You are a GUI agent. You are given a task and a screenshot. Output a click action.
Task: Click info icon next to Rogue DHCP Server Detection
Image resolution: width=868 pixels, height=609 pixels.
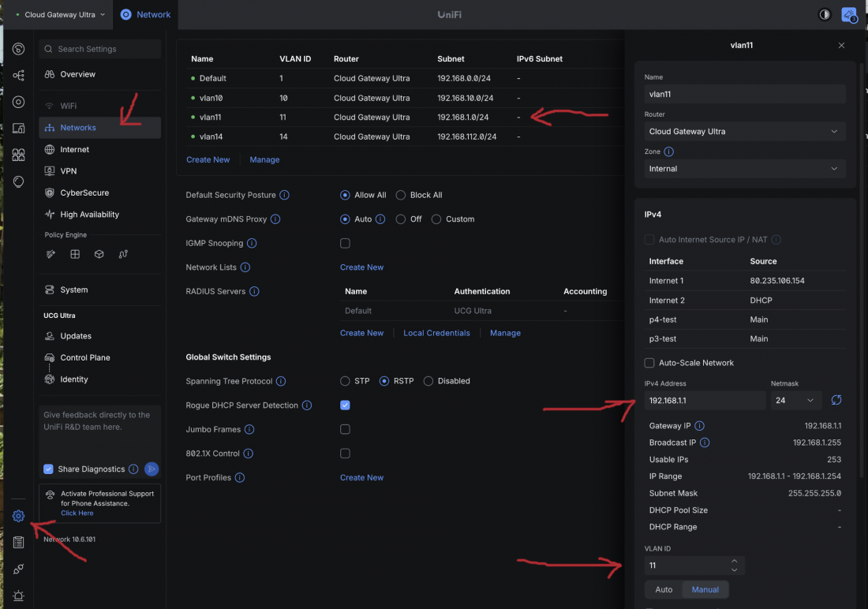point(307,405)
